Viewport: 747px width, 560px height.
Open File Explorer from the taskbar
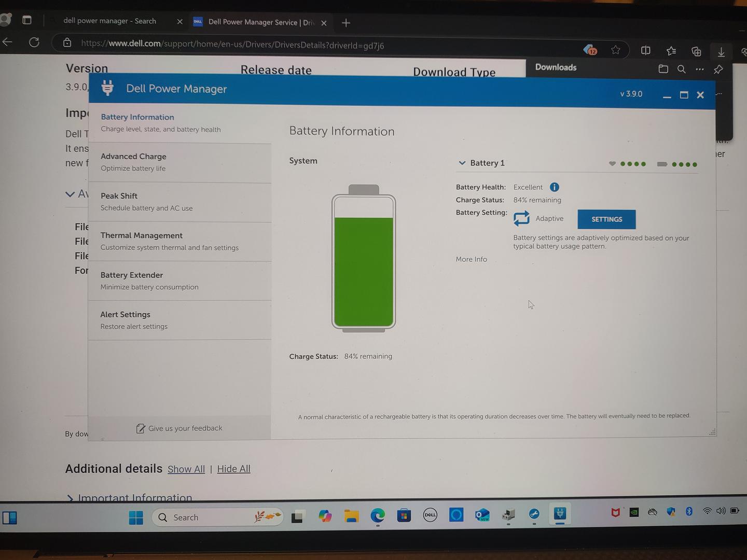(352, 516)
